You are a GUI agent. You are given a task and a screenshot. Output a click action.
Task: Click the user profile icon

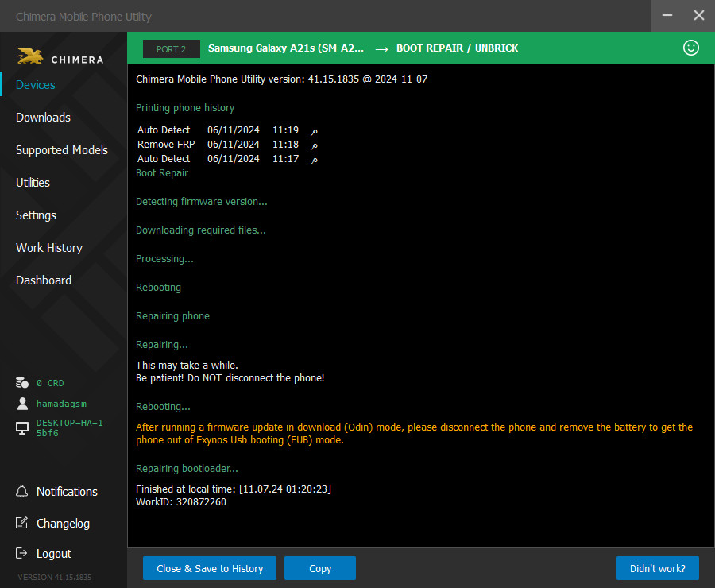pos(22,404)
